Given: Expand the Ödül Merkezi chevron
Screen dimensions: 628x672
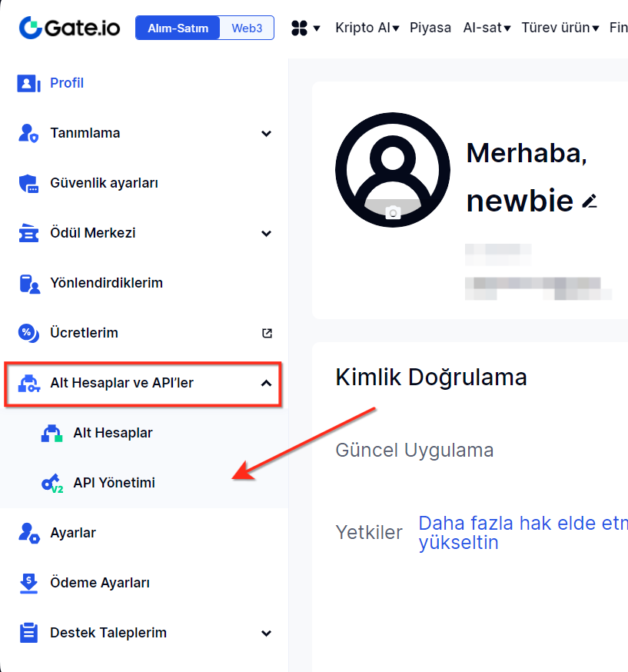Looking at the screenshot, I should click(x=266, y=234).
